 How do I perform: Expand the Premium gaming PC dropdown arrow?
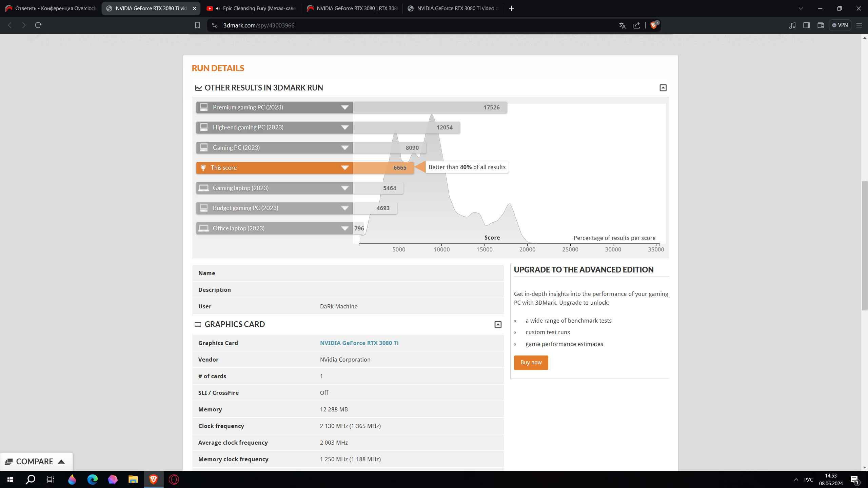(x=345, y=107)
